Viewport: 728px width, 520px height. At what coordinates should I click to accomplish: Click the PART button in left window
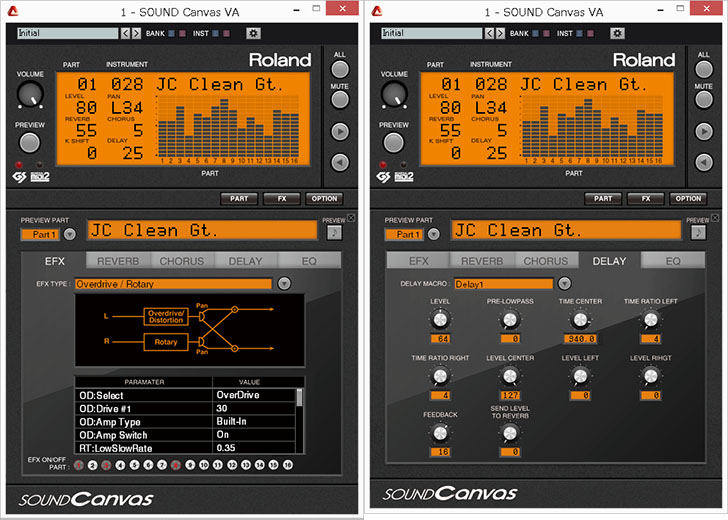pyautogui.click(x=239, y=199)
